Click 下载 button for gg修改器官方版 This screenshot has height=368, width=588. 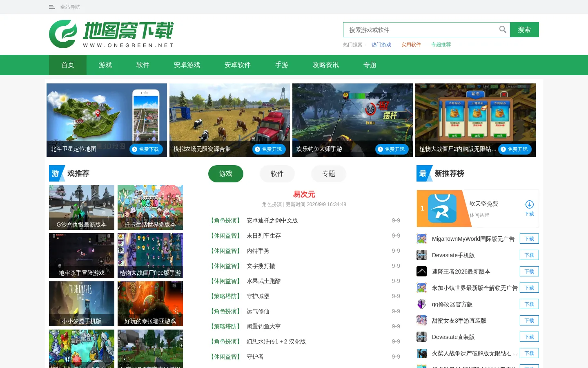[529, 304]
